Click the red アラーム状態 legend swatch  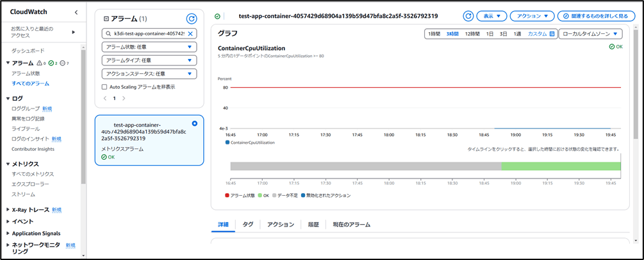[x=227, y=195]
